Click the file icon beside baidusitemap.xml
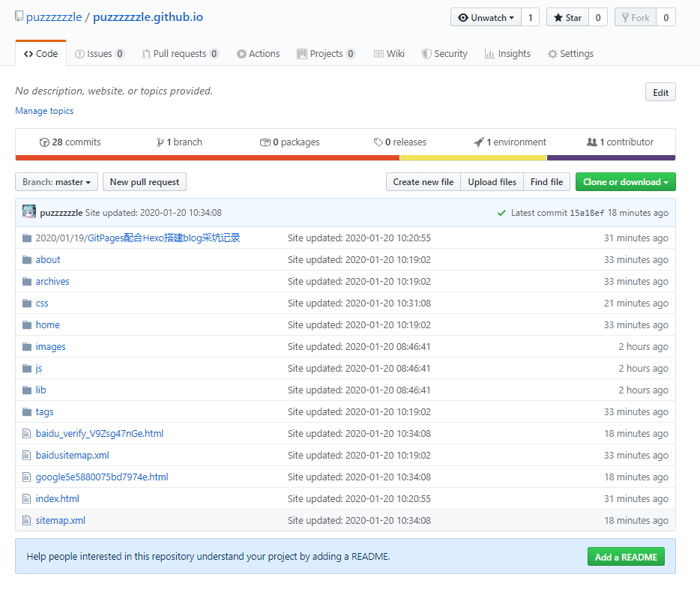This screenshot has height=589, width=700. [27, 456]
